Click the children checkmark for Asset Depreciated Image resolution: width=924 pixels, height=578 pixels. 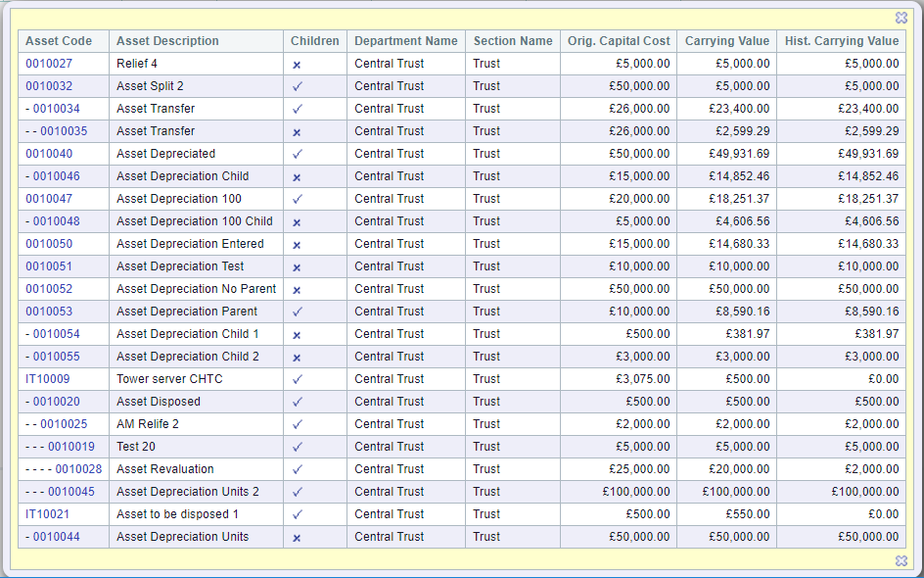coord(298,154)
